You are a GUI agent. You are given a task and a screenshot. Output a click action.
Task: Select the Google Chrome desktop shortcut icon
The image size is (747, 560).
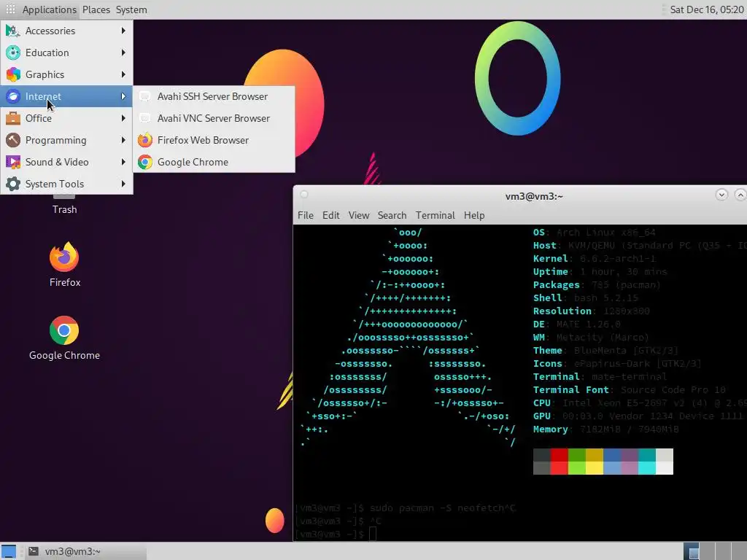coord(64,330)
